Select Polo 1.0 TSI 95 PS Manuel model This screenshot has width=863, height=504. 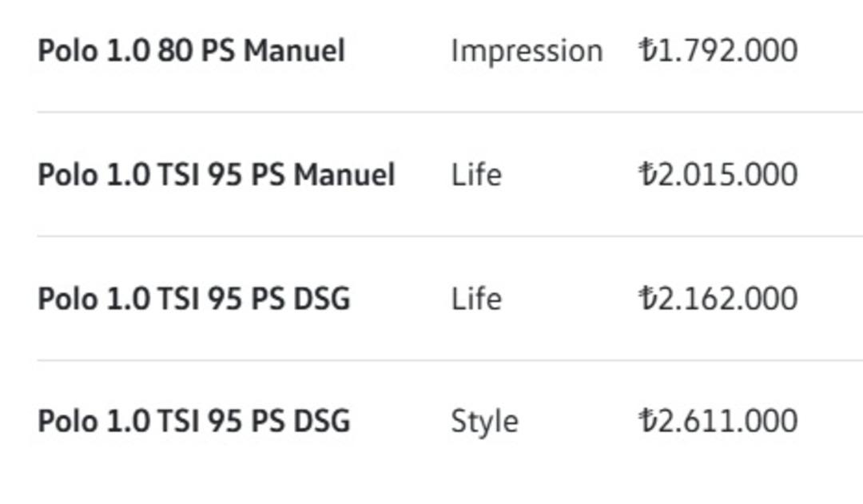click(x=217, y=175)
